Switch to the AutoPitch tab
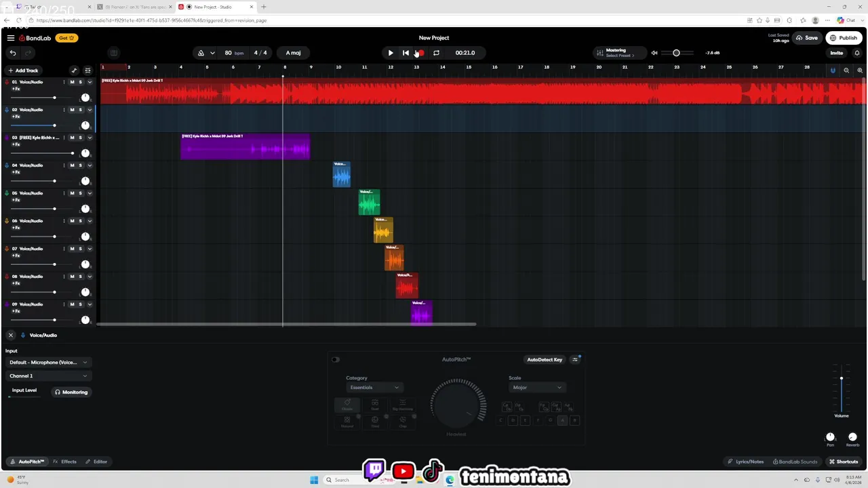This screenshot has width=868, height=488. 26,462
